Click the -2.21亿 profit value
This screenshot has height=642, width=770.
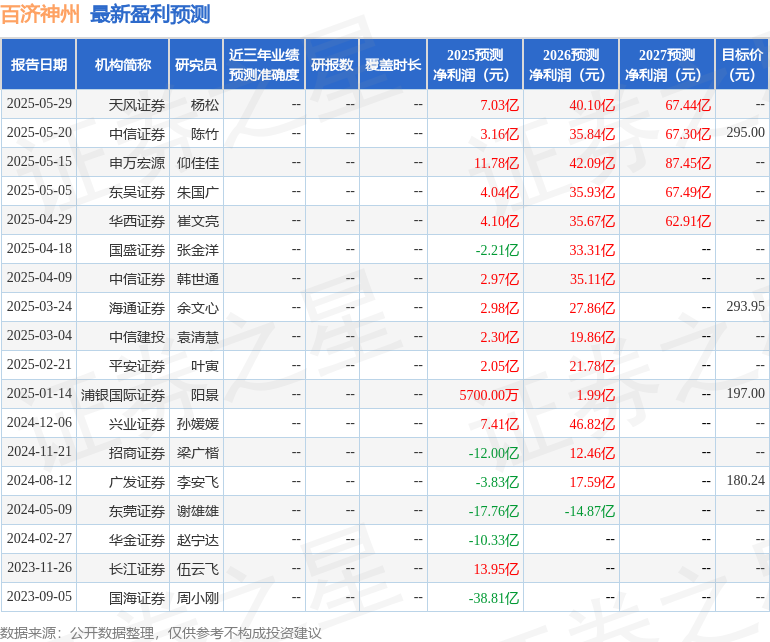tap(497, 250)
